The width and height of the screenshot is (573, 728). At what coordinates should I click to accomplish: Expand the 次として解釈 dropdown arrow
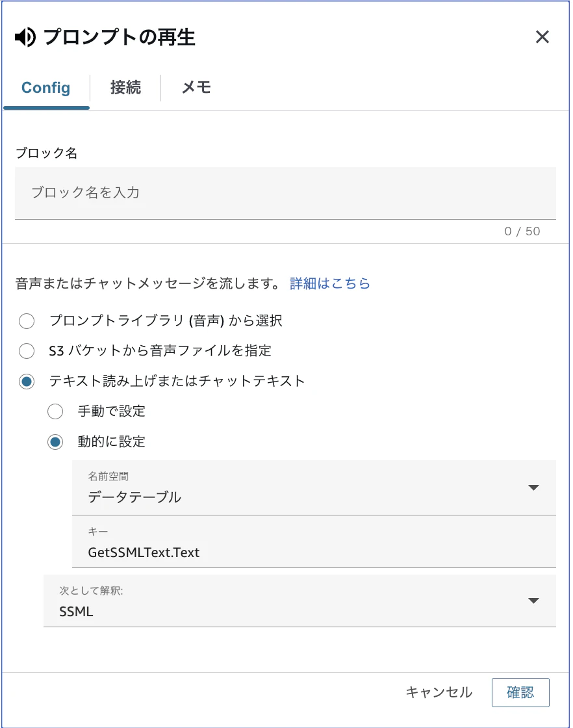coord(533,601)
